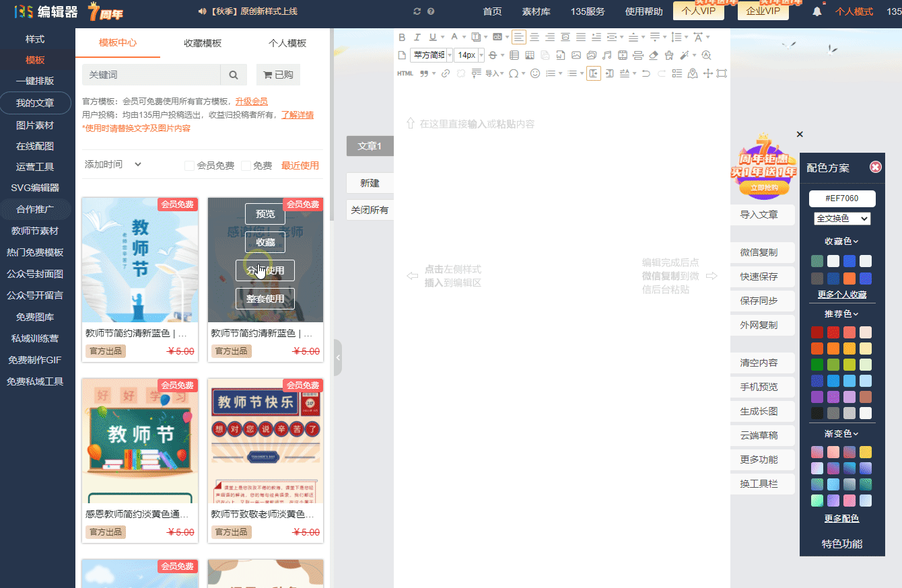Open the 导入 import dropdown
This screenshot has width=902, height=588.
point(495,73)
